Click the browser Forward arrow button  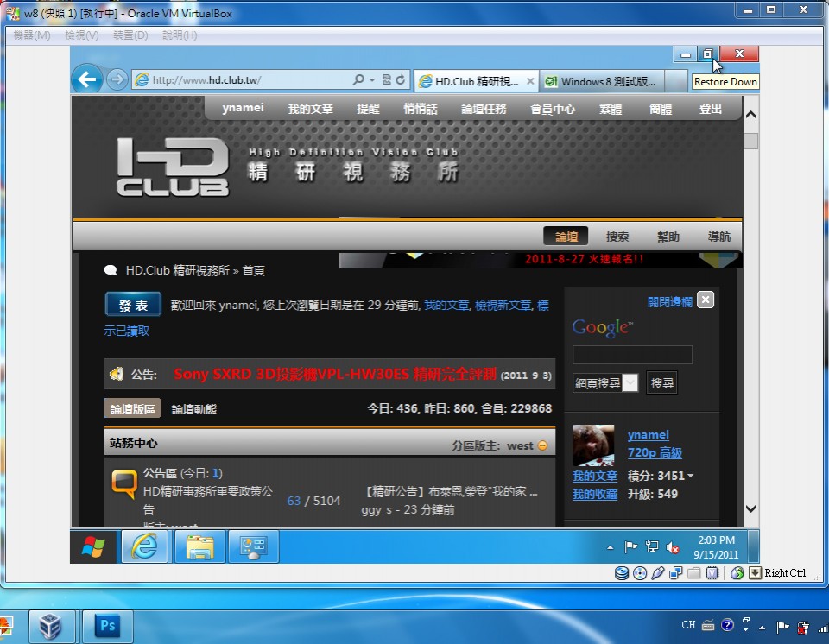117,79
